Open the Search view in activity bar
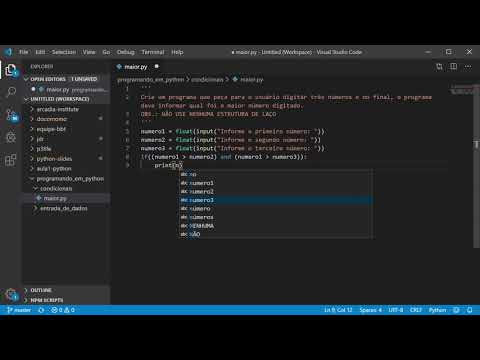This screenshot has height=360, width=480. [11, 92]
